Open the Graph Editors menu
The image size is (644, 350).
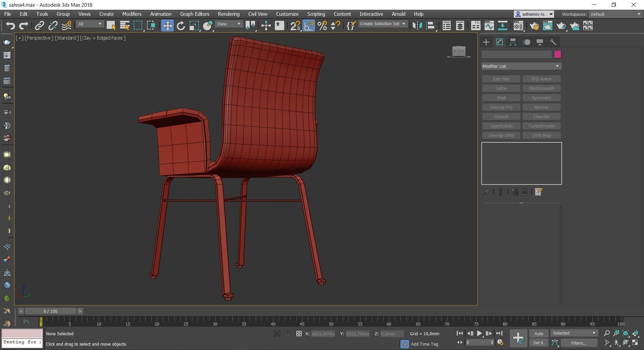pyautogui.click(x=195, y=14)
